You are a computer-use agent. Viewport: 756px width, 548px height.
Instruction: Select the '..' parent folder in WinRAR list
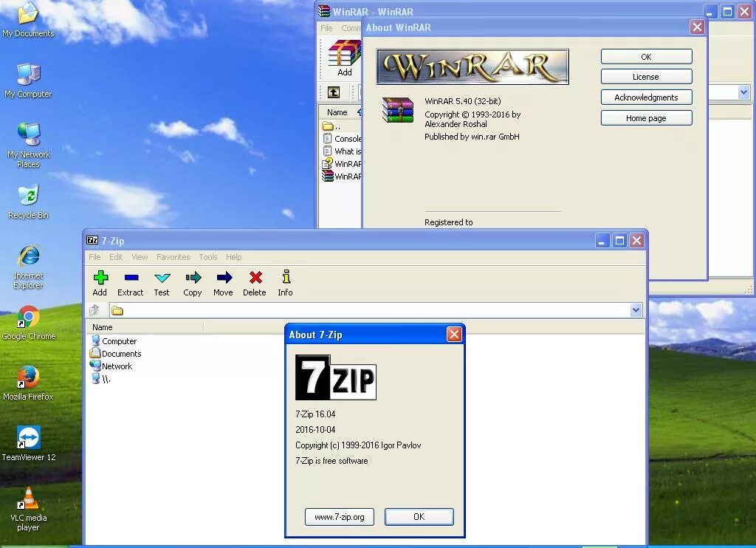(x=331, y=126)
